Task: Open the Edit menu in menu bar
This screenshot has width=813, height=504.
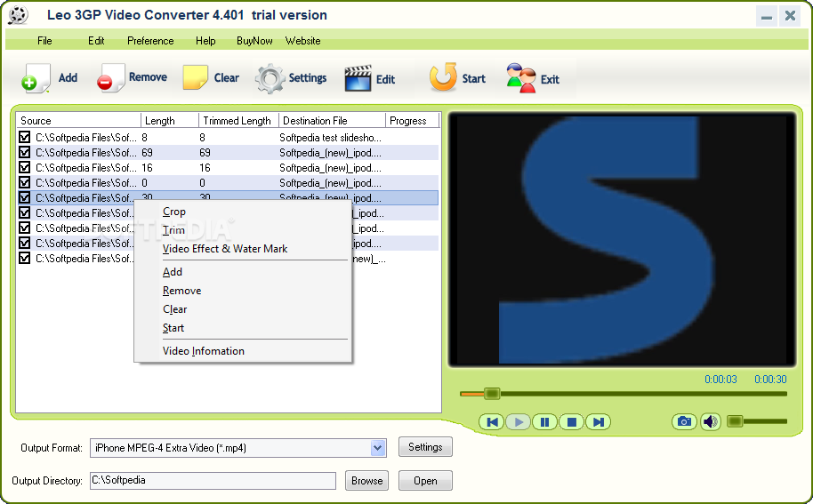Action: click(96, 41)
